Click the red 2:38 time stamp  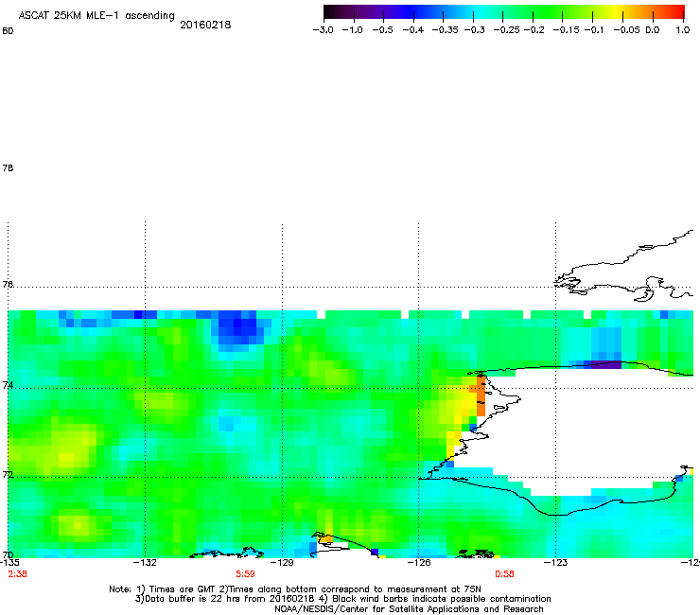(17, 574)
